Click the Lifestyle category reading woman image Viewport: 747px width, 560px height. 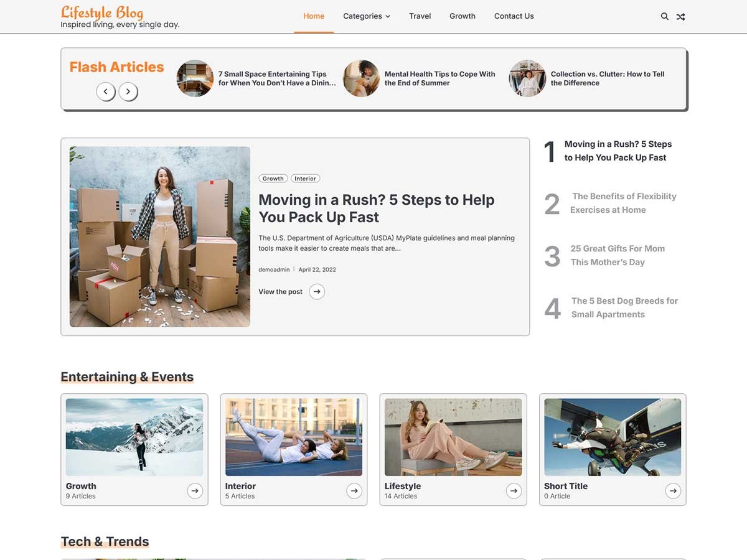pos(453,437)
